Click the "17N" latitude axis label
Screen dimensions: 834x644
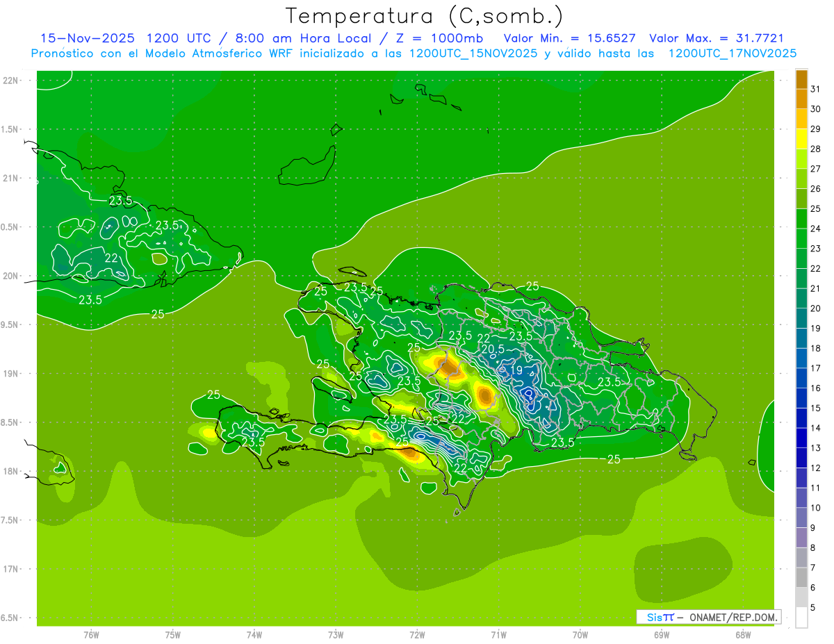pyautogui.click(x=11, y=569)
